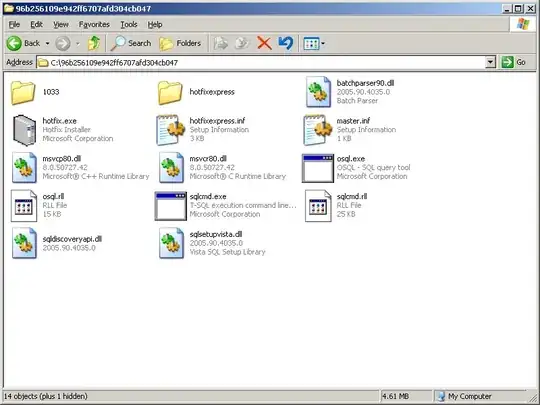Open the Tools menu
This screenshot has height=405, width=540.
pyautogui.click(x=129, y=24)
